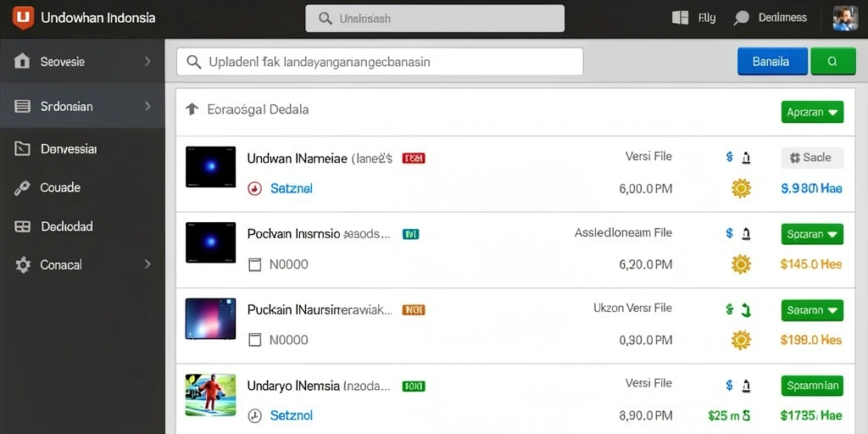Expand the Seovesie sidebar chevron
Screen dimensions: 868x434
click(x=147, y=61)
